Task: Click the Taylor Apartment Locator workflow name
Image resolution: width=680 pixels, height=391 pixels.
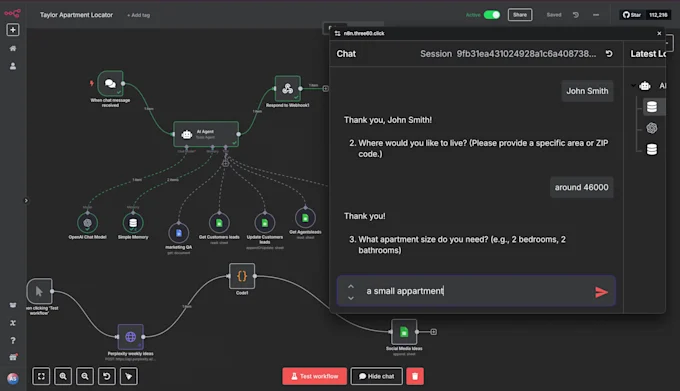Action: coord(76,15)
